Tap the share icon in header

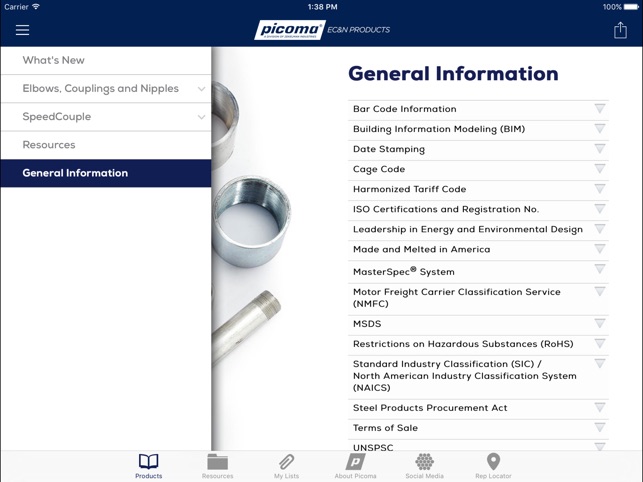(x=620, y=30)
